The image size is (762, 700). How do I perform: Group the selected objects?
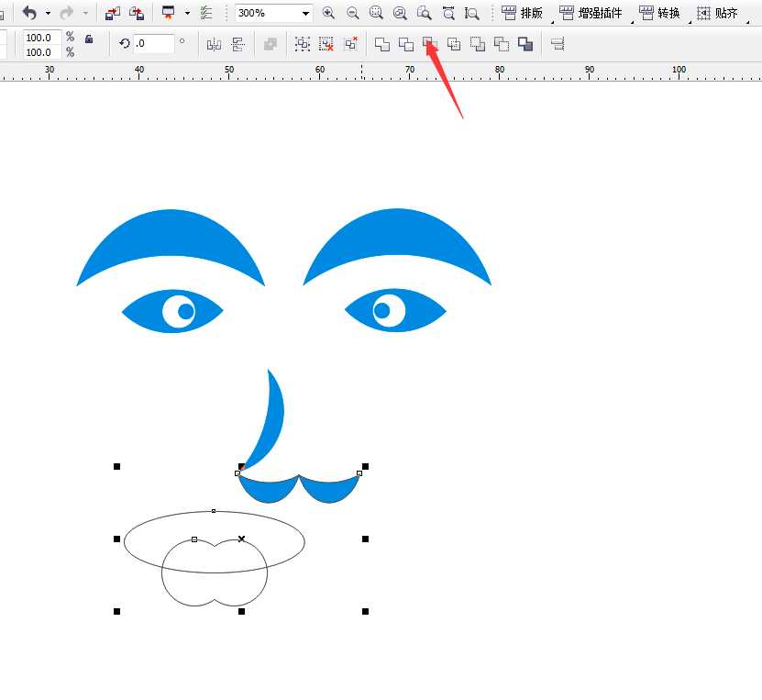(303, 43)
